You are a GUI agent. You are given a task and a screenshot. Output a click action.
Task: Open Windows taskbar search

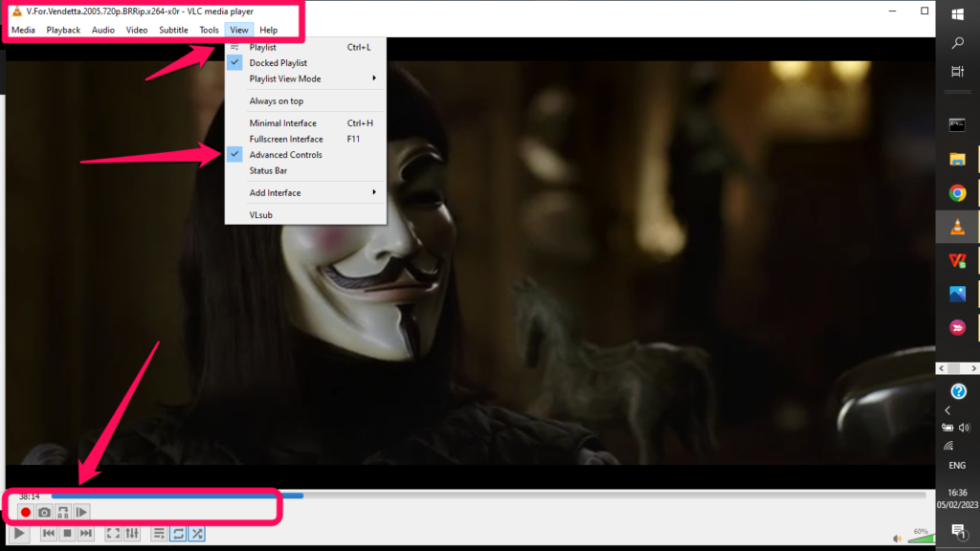point(957,42)
